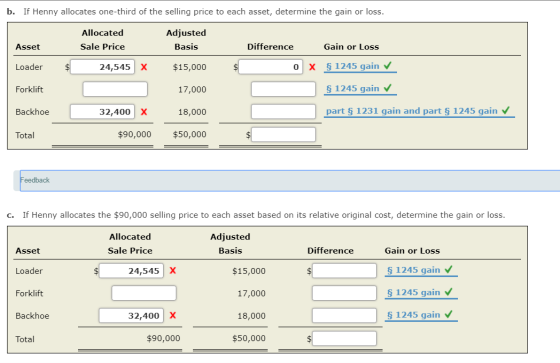Click red X beside Loader difference in part b
The image size is (560, 363).
tap(312, 67)
